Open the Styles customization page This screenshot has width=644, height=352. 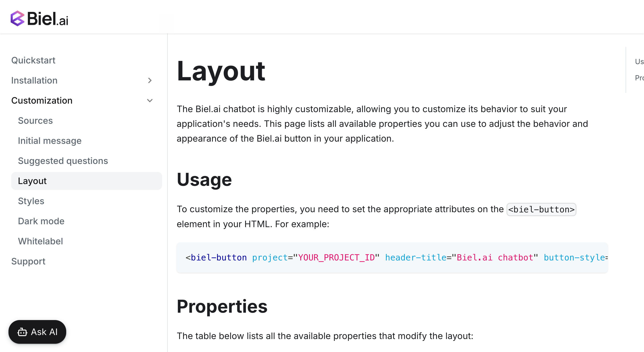tap(31, 201)
